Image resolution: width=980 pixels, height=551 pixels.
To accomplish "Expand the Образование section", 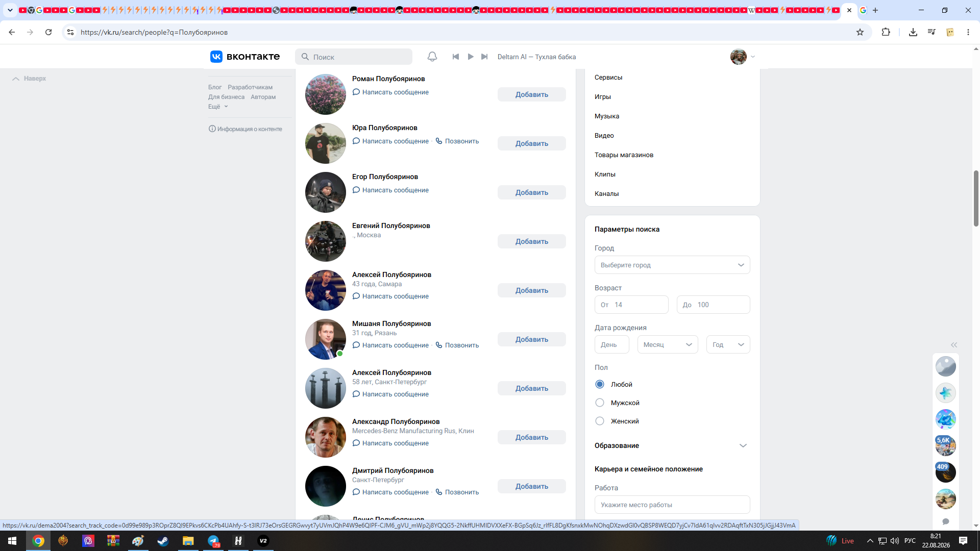I will [x=672, y=446].
